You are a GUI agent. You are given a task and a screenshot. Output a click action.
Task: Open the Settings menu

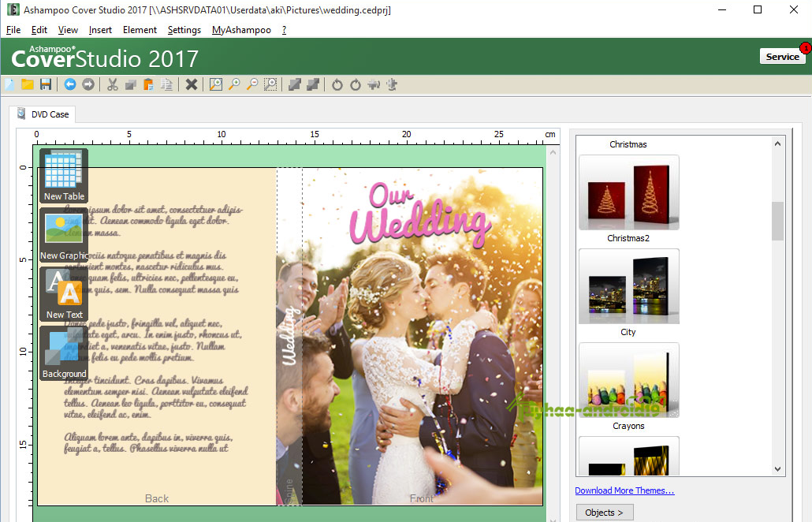point(184,30)
